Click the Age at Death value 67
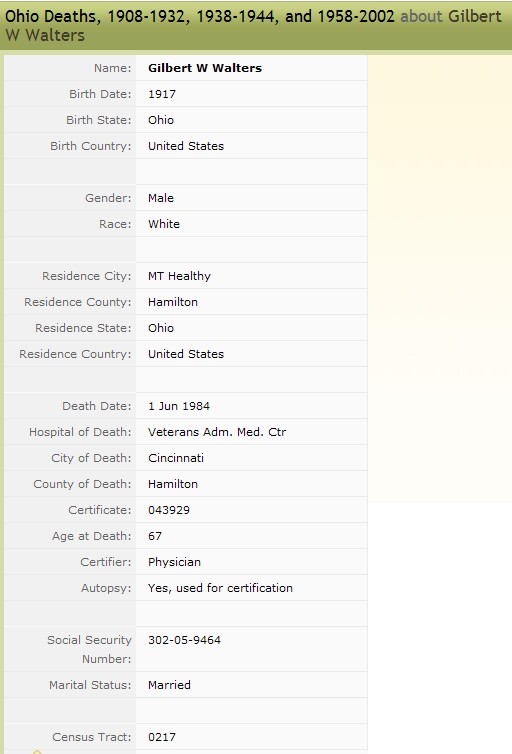 155,536
